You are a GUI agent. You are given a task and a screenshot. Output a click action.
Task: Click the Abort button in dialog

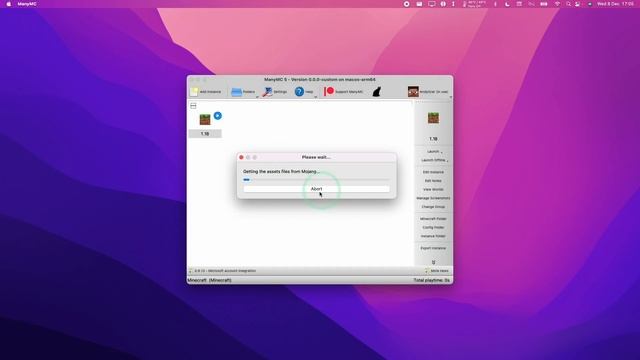(316, 189)
